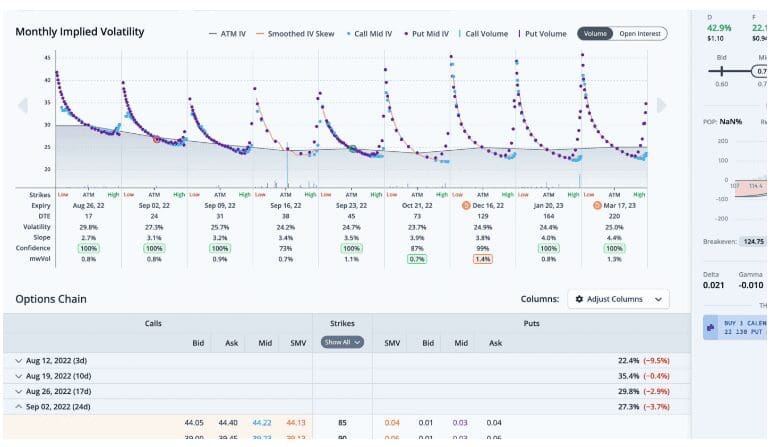The image size is (776, 447).
Task: Toggle the Call Volume legend series
Action: pyautogui.click(x=483, y=33)
